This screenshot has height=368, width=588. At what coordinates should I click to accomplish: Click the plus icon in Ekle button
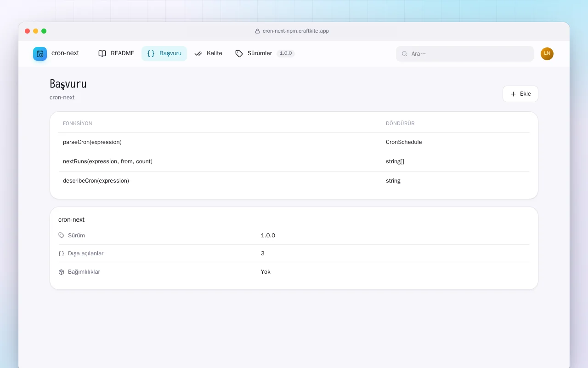514,94
